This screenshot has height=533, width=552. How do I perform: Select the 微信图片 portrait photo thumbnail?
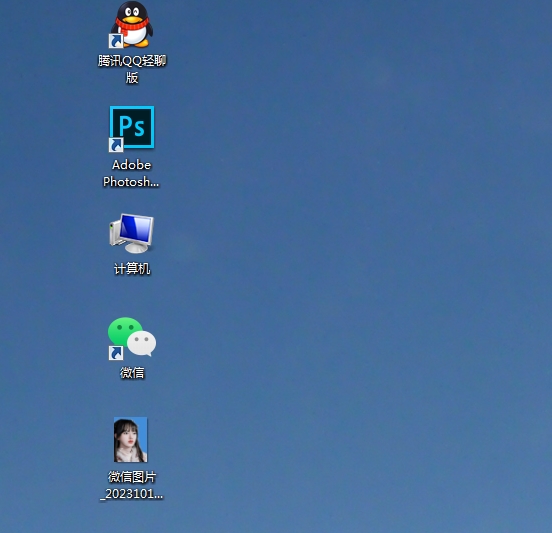pos(130,440)
